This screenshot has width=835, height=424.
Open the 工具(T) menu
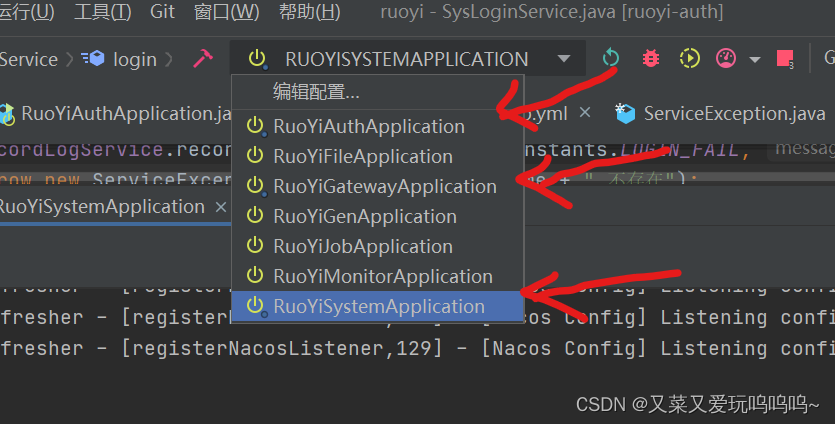(103, 12)
